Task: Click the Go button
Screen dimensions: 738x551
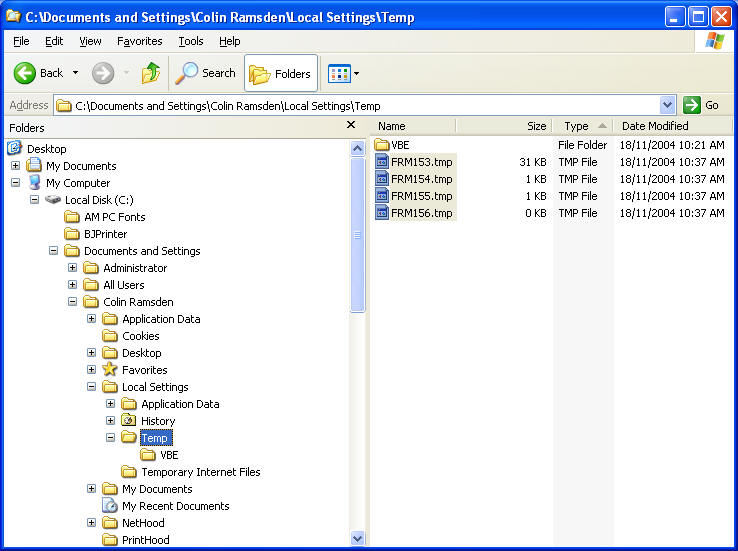Action: [701, 105]
